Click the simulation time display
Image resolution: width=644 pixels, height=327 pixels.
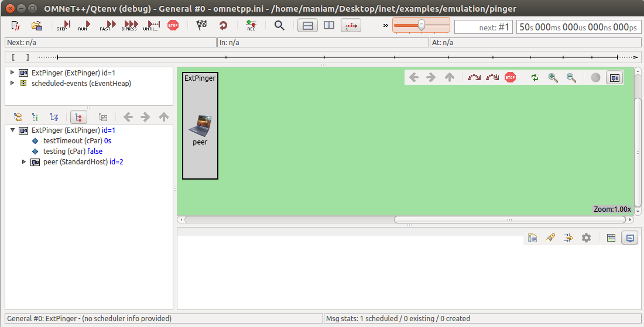click(x=578, y=27)
